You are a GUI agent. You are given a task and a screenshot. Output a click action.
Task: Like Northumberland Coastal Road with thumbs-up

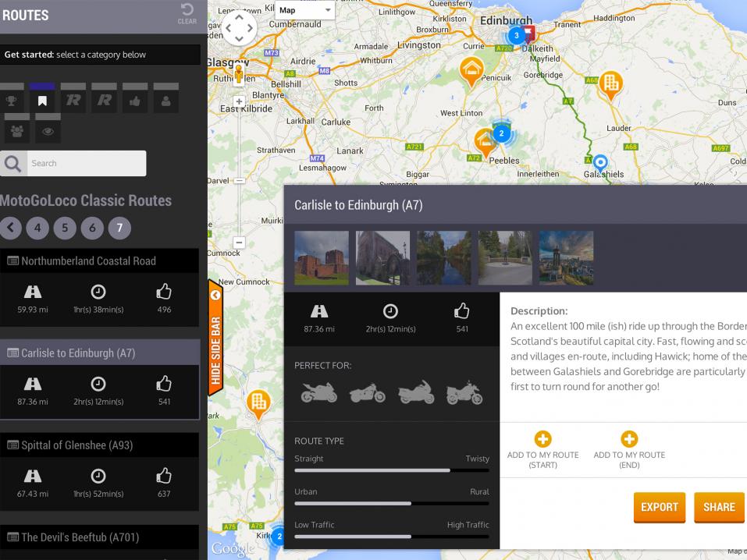click(164, 292)
